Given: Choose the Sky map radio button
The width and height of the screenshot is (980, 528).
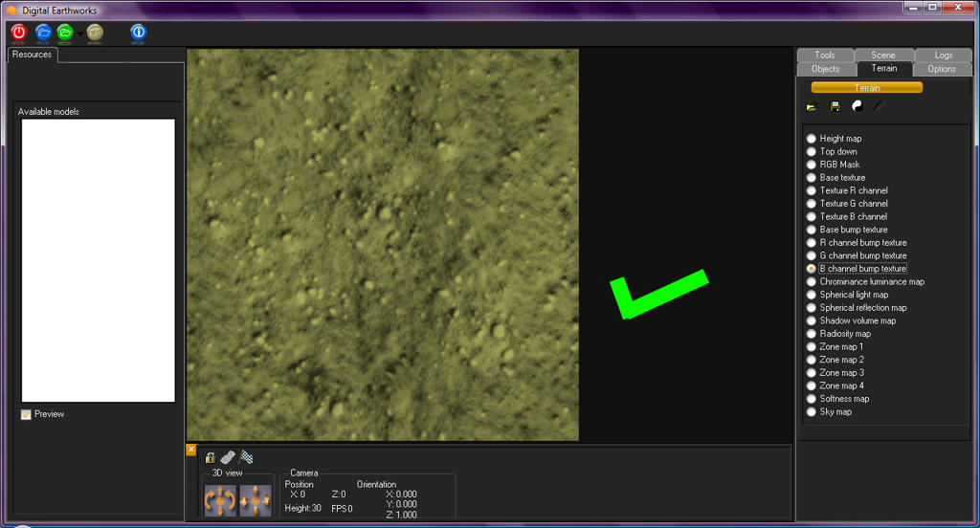Looking at the screenshot, I should (x=812, y=412).
